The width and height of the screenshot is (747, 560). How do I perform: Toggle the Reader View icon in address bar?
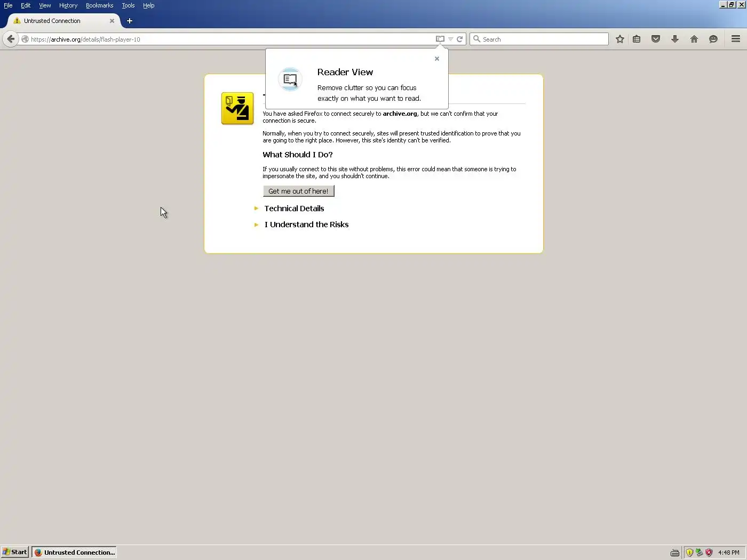coord(440,39)
